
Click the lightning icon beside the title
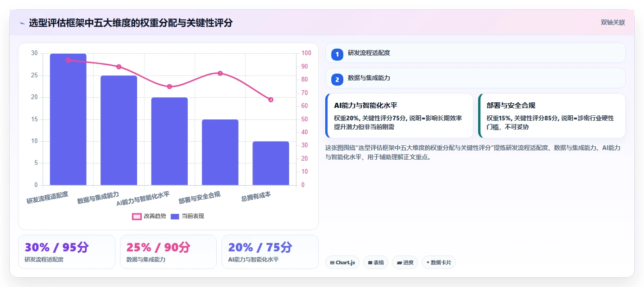(22, 23)
